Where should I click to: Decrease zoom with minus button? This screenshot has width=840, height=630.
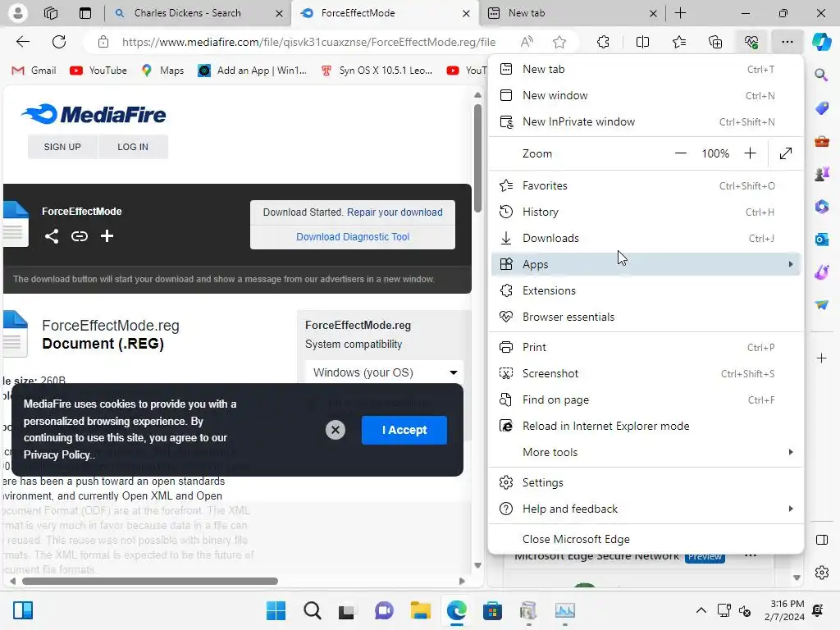pos(680,153)
